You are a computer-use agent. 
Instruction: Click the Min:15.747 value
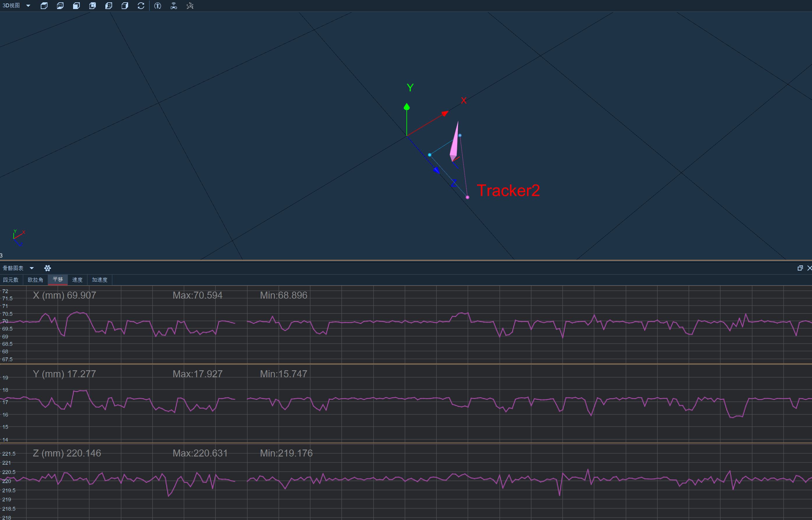[x=284, y=374]
